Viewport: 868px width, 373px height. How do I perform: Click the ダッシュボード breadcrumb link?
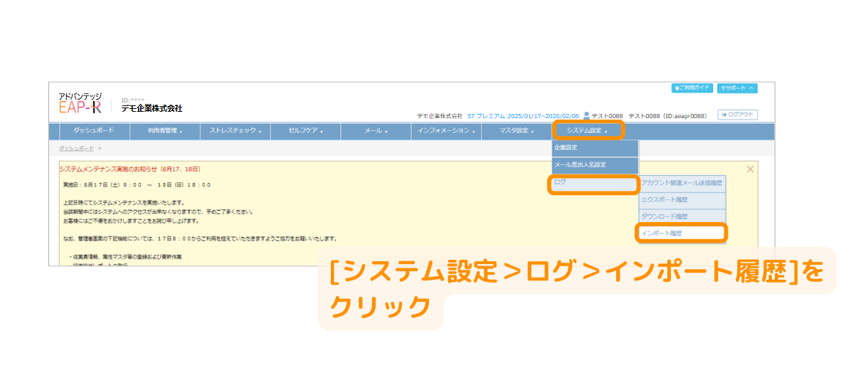[76, 149]
